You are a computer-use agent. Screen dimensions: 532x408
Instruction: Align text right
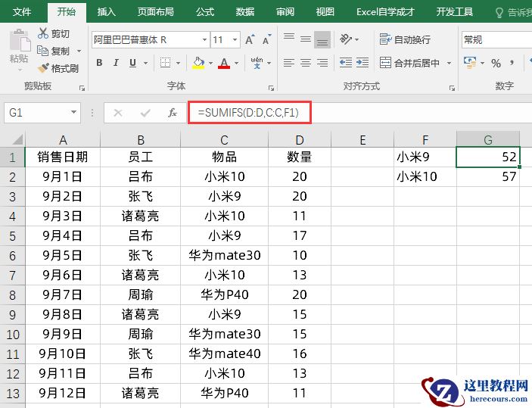(x=322, y=63)
